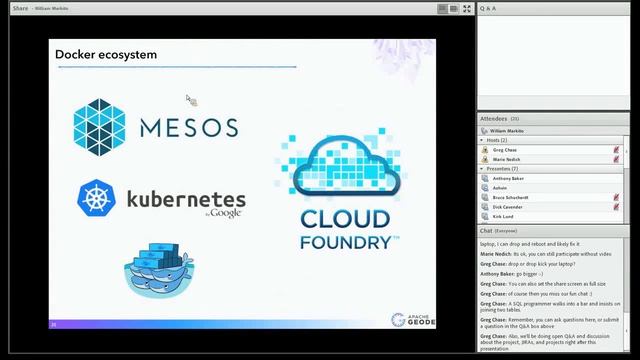This screenshot has height=360, width=640.
Task: Click Marie Nedich's chat message about video
Action: [546, 254]
